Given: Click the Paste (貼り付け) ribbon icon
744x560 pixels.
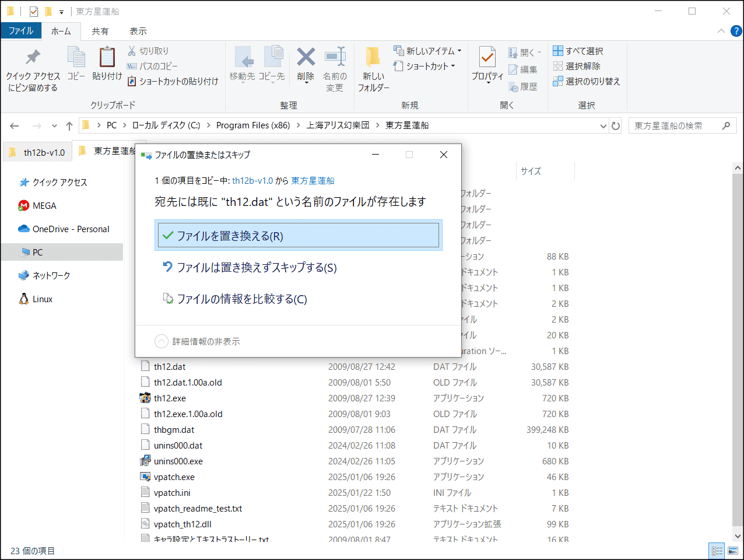Looking at the screenshot, I should [107, 57].
